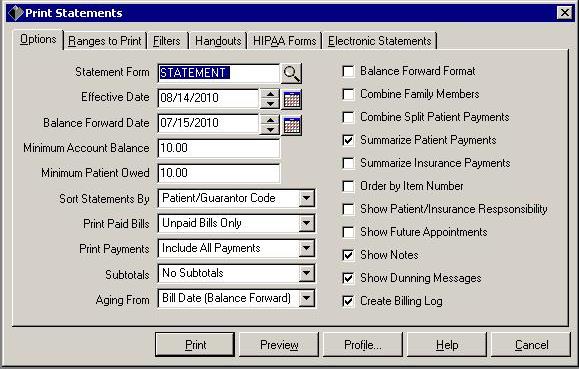Click the Preview button
The height and width of the screenshot is (369, 579).
coord(279,345)
